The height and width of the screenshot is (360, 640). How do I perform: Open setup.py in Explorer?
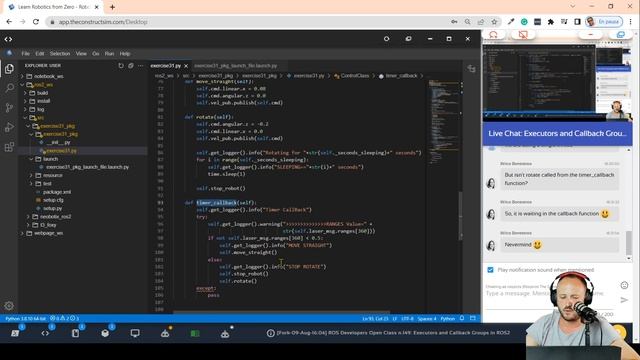[x=52, y=208]
